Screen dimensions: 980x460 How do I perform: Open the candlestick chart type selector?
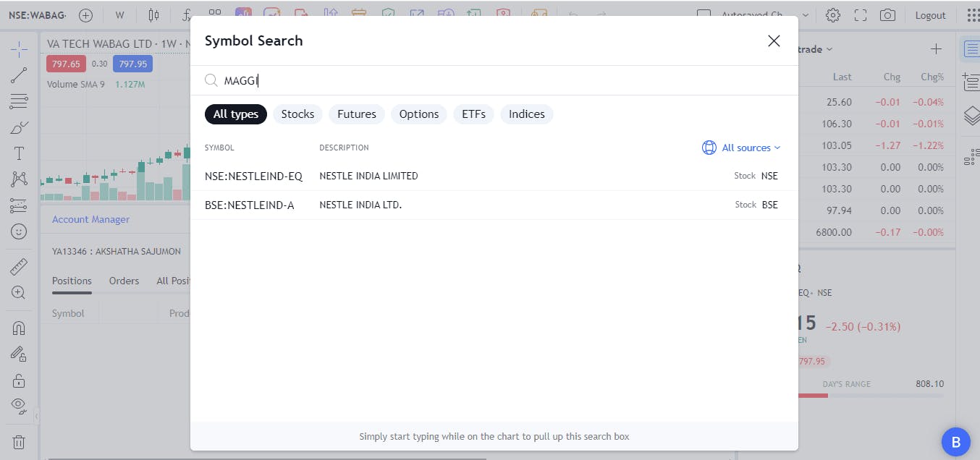point(153,15)
